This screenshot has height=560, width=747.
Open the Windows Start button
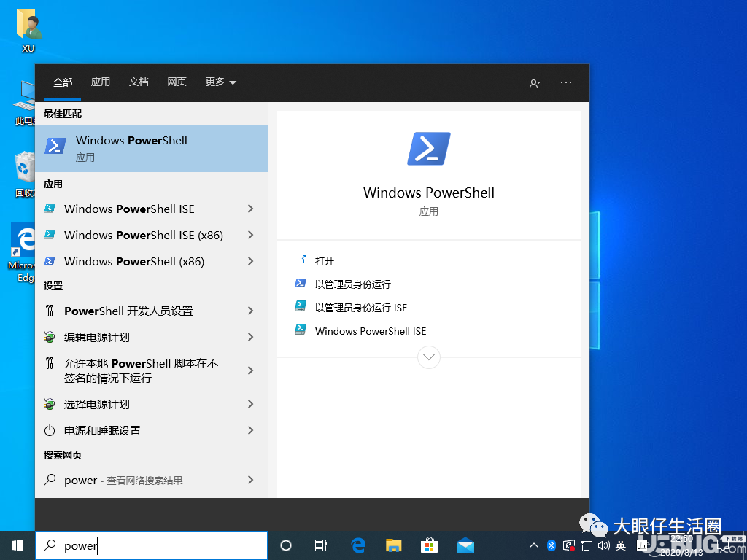pos(18,545)
